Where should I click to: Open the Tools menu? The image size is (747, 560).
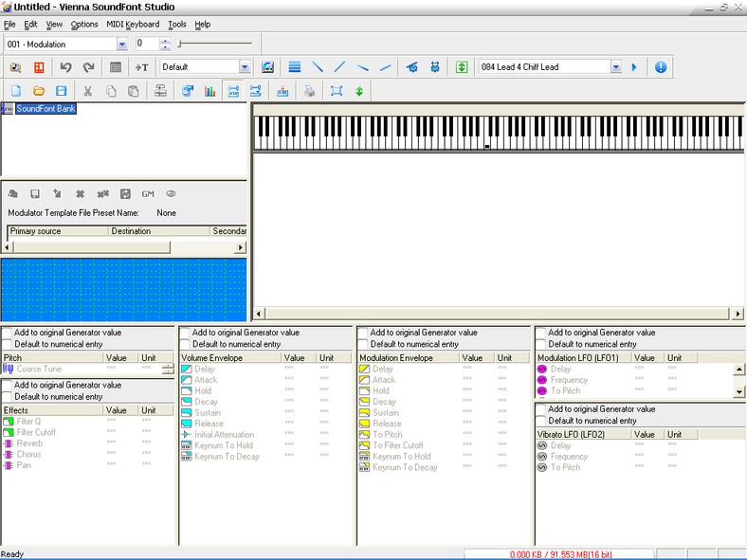pyautogui.click(x=177, y=24)
